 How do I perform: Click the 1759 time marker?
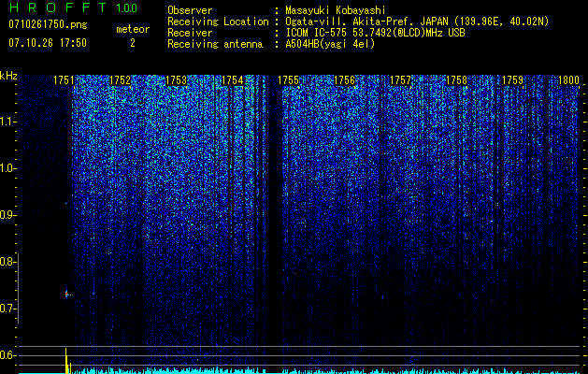512,80
